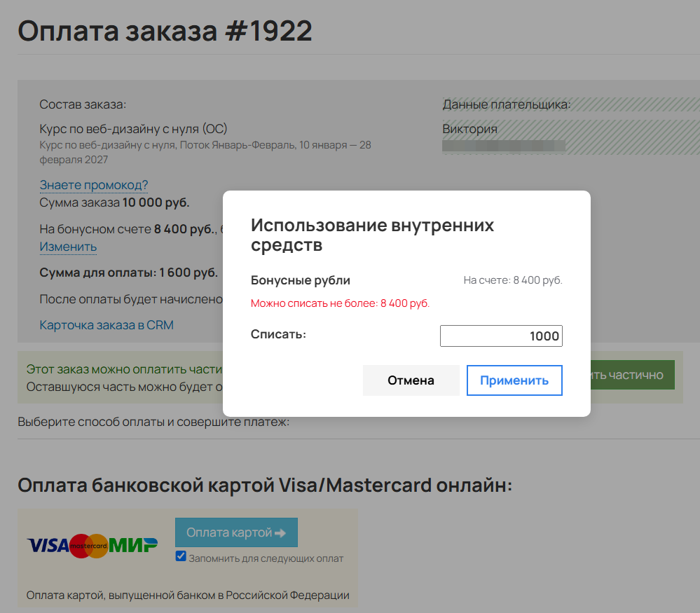Click text Можно списать не более: 8 400 руб.

pyautogui.click(x=340, y=303)
